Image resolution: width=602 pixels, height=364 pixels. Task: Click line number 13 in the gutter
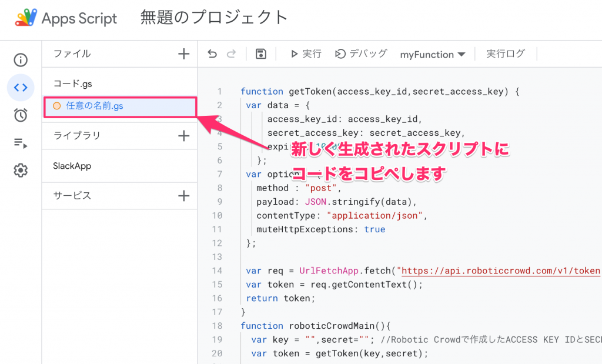(217, 257)
